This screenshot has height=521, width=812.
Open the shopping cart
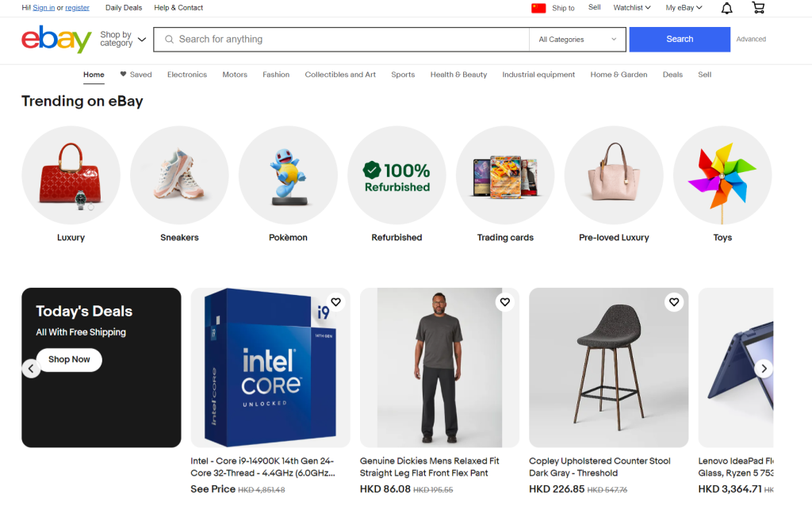(758, 7)
